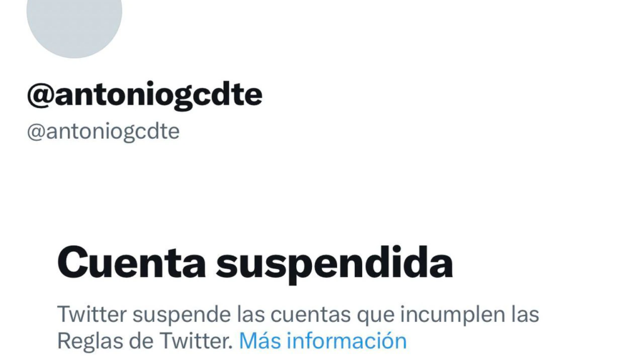Click the Reglas de Twitter text
This screenshot has width=644, height=362.
(145, 341)
